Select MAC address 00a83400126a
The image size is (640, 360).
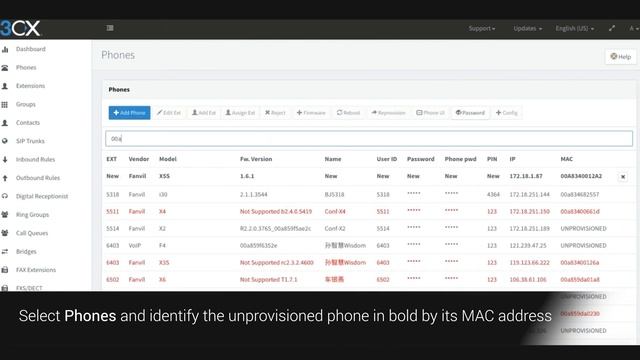coord(580,262)
